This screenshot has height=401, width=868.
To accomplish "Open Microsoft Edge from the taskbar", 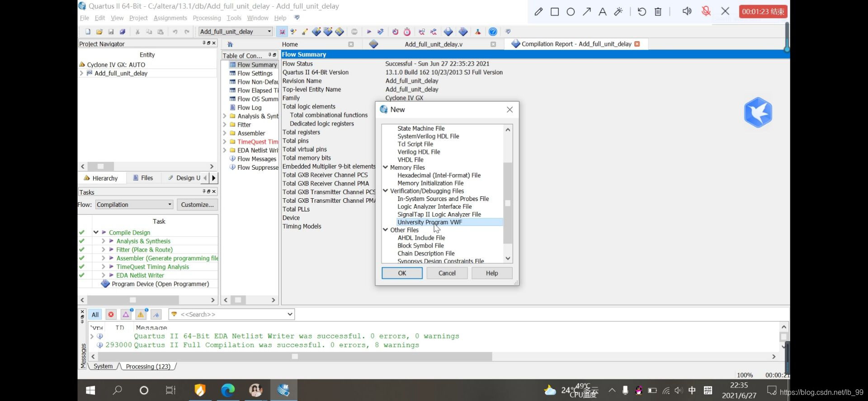I will coord(228,390).
